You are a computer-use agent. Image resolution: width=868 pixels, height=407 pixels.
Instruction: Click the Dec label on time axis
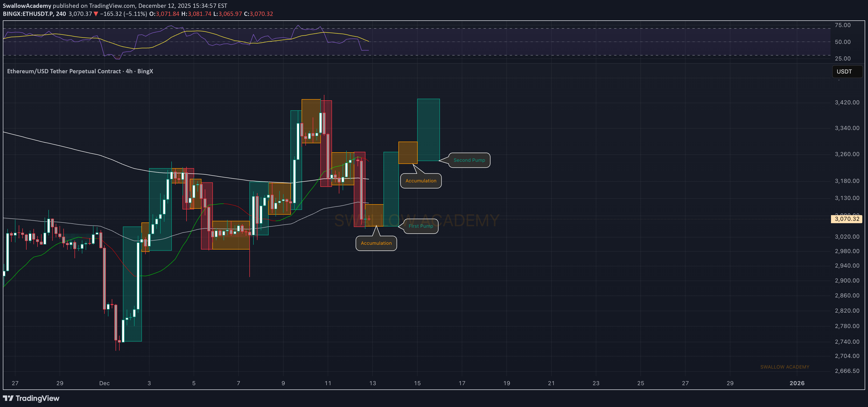tap(104, 383)
